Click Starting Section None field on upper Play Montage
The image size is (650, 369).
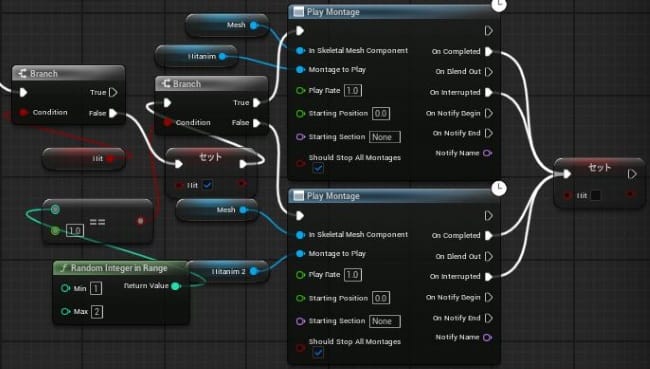385,137
